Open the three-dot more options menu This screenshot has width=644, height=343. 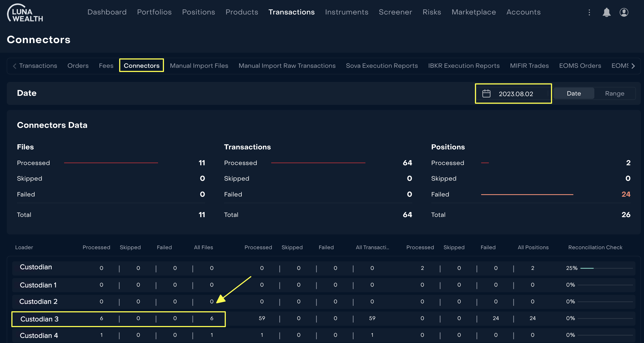pyautogui.click(x=589, y=12)
